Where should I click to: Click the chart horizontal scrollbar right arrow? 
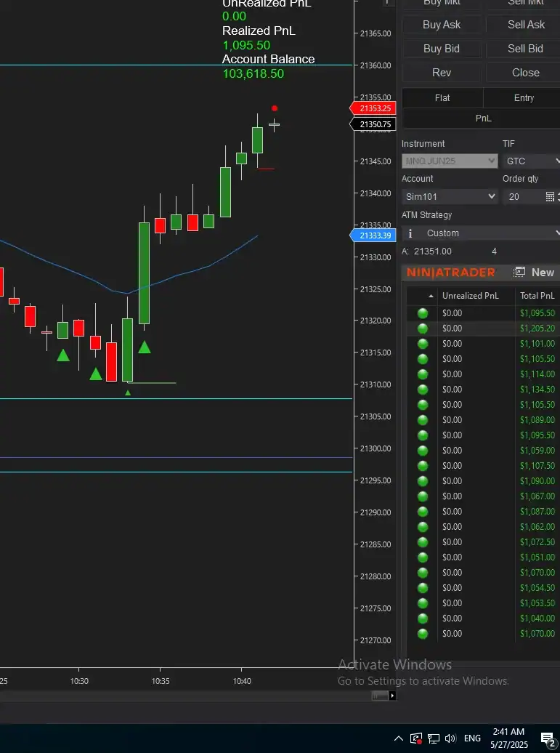392,696
